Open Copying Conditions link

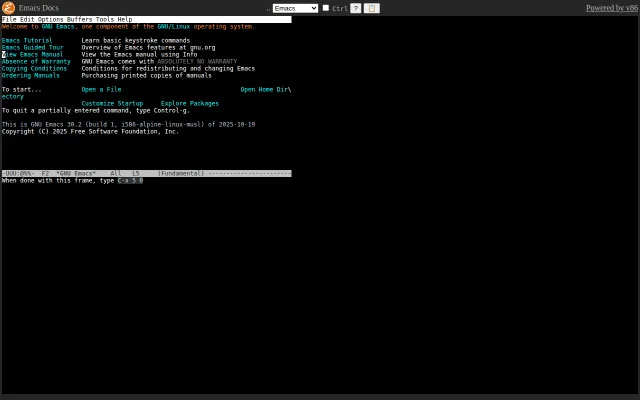click(x=34, y=68)
